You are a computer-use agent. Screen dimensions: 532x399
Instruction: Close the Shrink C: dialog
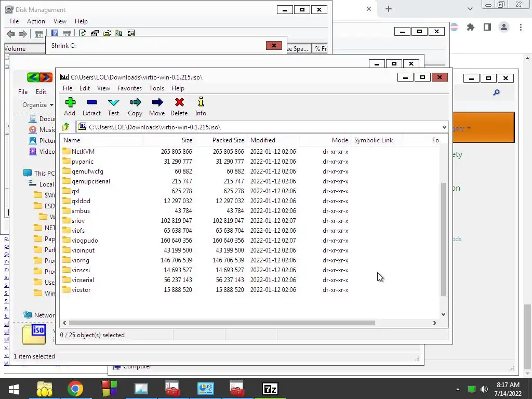[274, 46]
